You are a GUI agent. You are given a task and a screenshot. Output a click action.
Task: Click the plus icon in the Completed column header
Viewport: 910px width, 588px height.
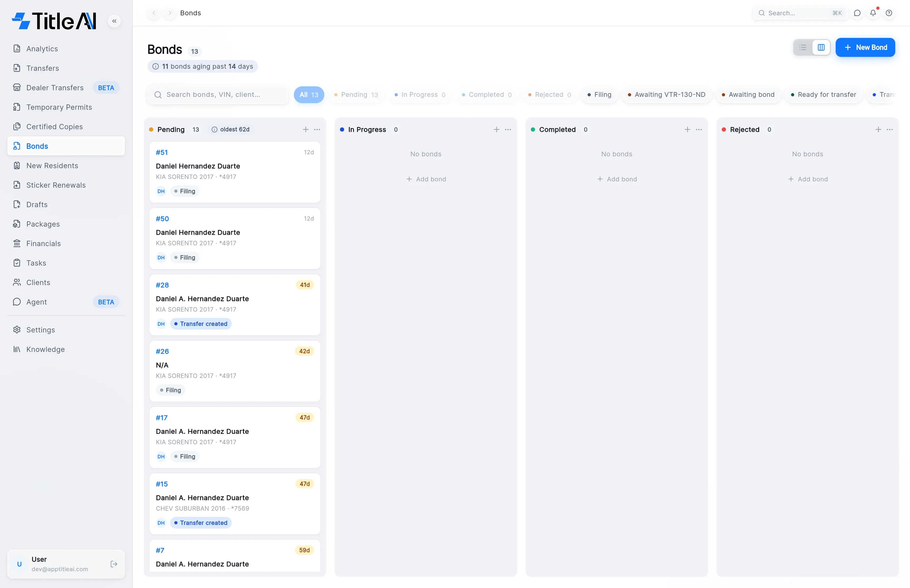(x=687, y=129)
